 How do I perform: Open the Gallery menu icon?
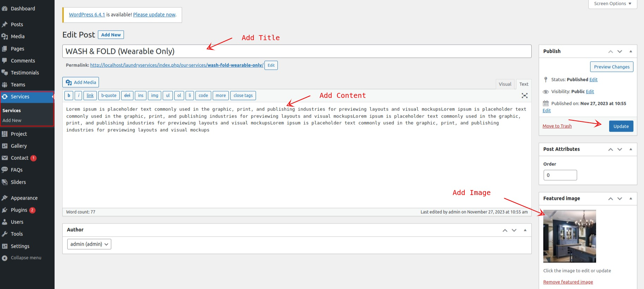5,146
